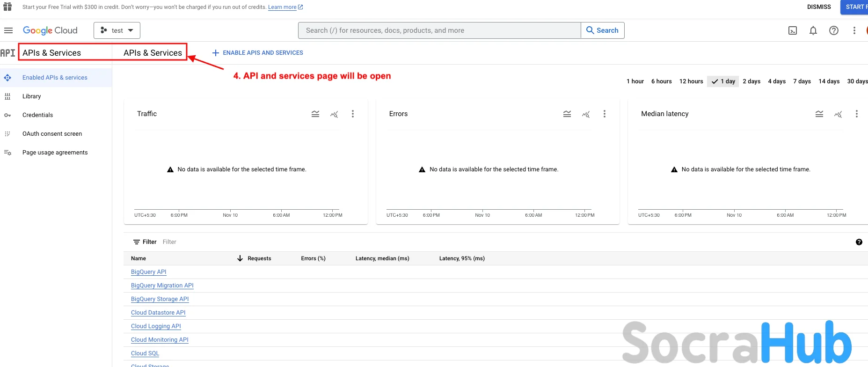Select the 7 days time range
Image resolution: width=868 pixels, height=367 pixels.
tap(802, 81)
